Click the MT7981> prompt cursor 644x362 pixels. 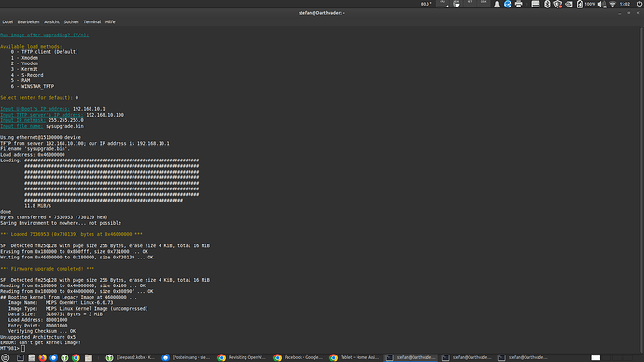23,348
